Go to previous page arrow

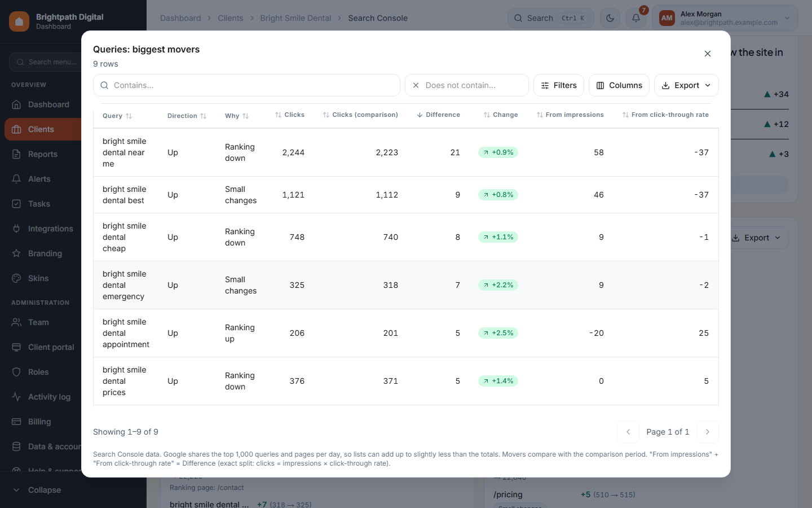[x=628, y=432]
